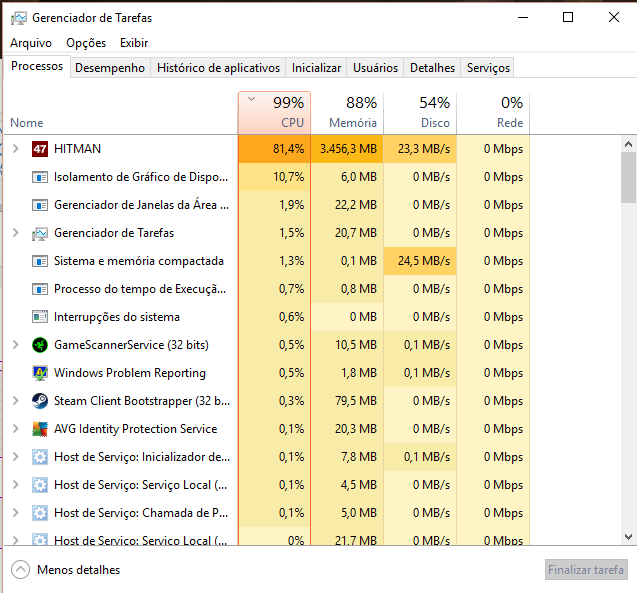637x593 pixels.
Task: Click the Finalizar tarefa button
Action: 586,570
